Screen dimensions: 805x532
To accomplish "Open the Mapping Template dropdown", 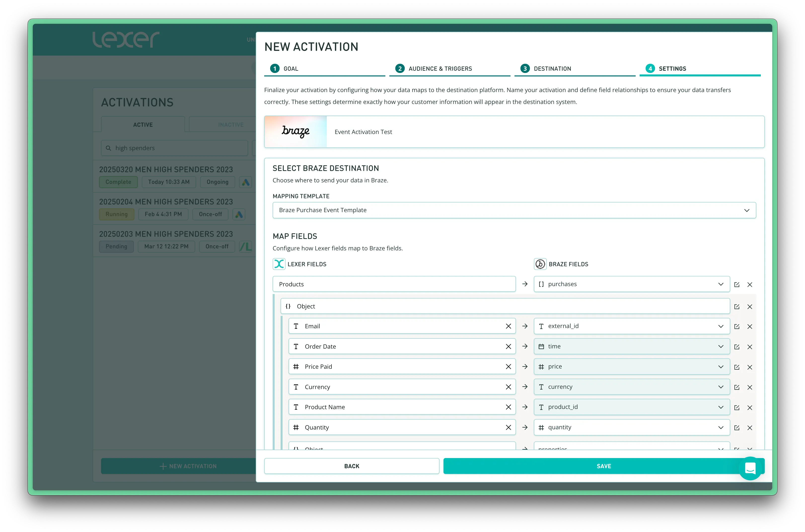I will [514, 210].
